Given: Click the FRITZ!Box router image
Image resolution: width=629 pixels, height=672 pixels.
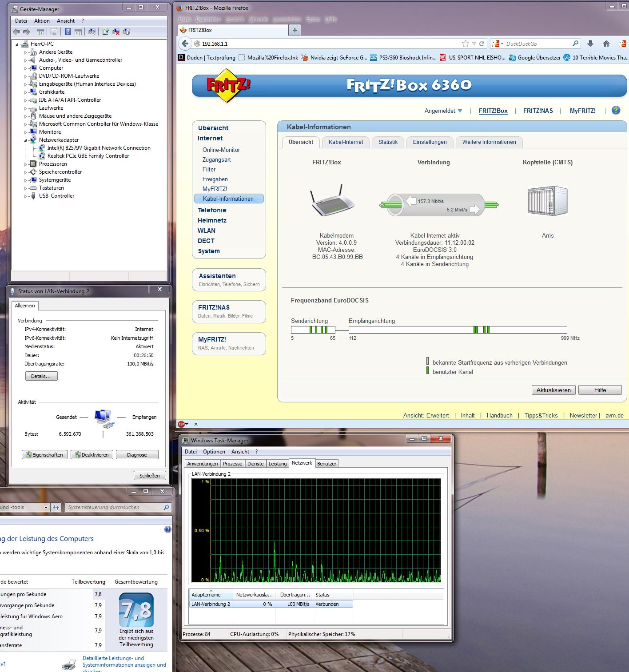Looking at the screenshot, I should [332, 200].
